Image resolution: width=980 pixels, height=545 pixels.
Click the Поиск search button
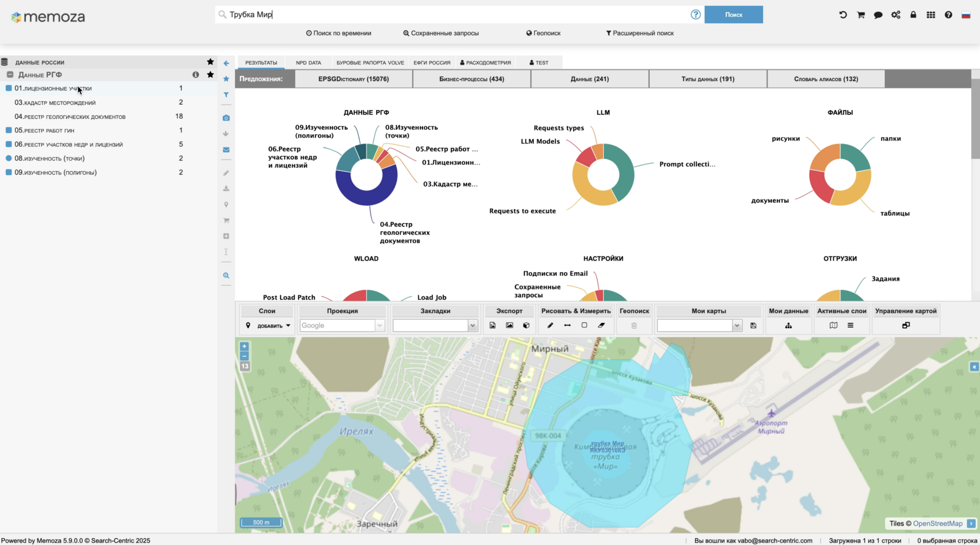pos(734,15)
